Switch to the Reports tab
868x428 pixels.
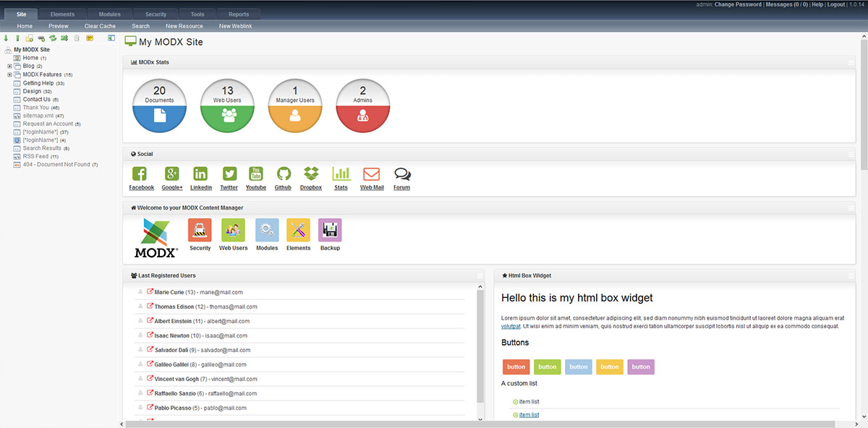pos(239,14)
